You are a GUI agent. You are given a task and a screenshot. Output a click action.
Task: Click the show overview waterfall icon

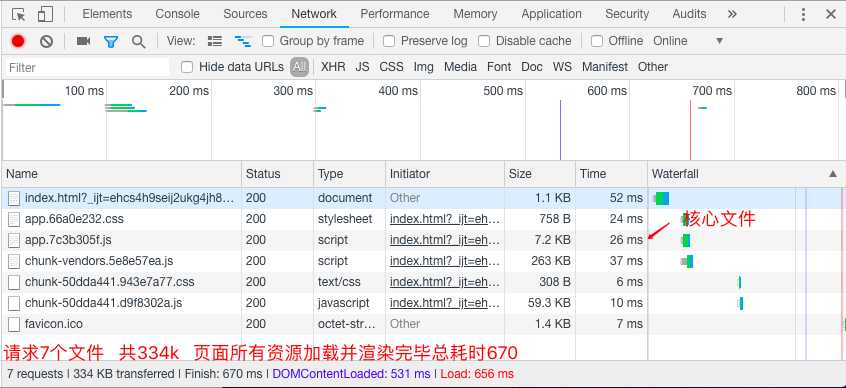[243, 41]
